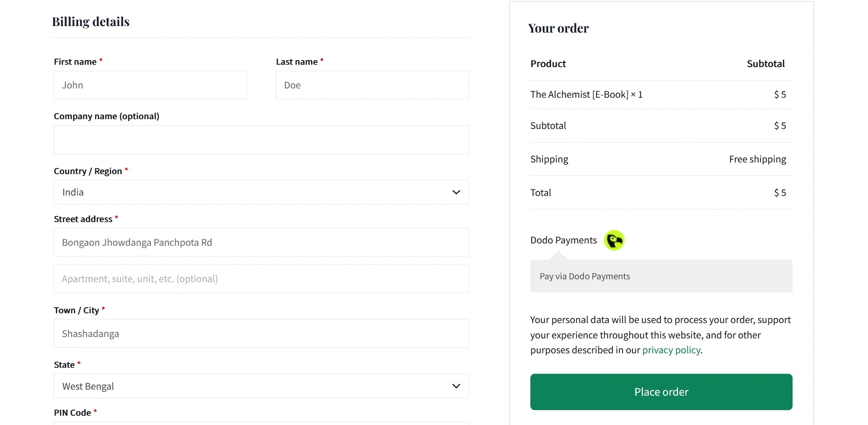This screenshot has height=425, width=868.
Task: Click the Street address input showing Bongaon
Action: (261, 243)
